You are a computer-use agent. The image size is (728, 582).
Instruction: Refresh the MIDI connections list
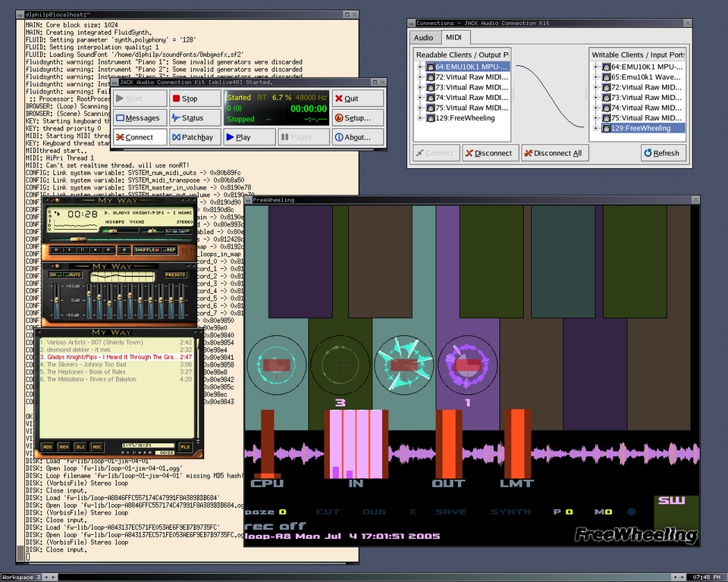[661, 153]
